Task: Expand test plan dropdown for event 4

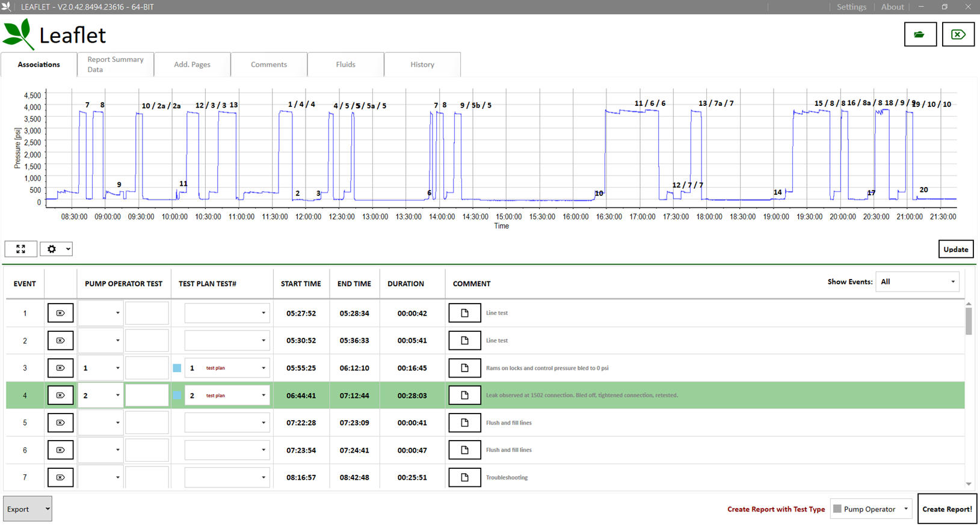Action: tap(263, 396)
